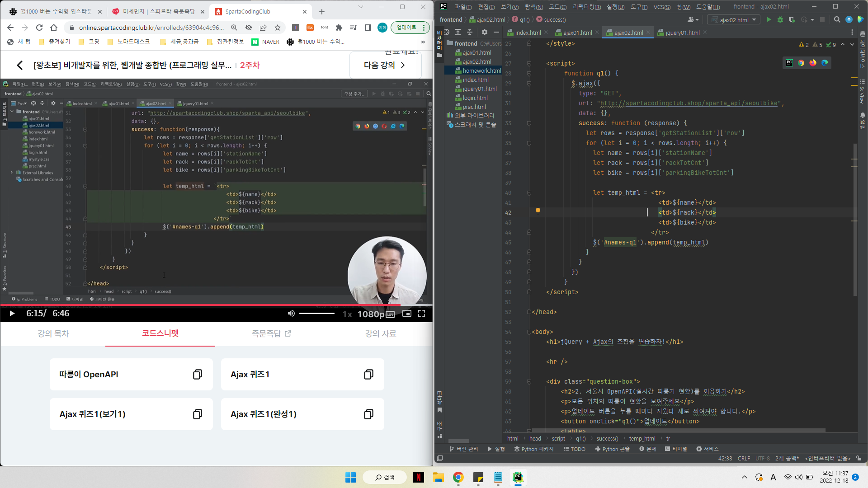
Task: Bookmark this page with the star icon
Action: pyautogui.click(x=278, y=28)
